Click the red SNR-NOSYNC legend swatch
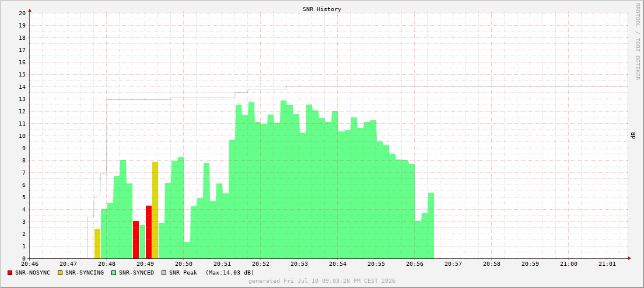The height and width of the screenshot is (288, 644). pos(10,272)
